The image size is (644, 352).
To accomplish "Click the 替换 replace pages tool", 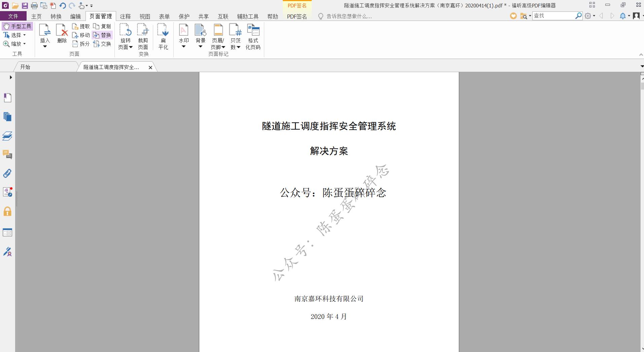I will pyautogui.click(x=102, y=35).
